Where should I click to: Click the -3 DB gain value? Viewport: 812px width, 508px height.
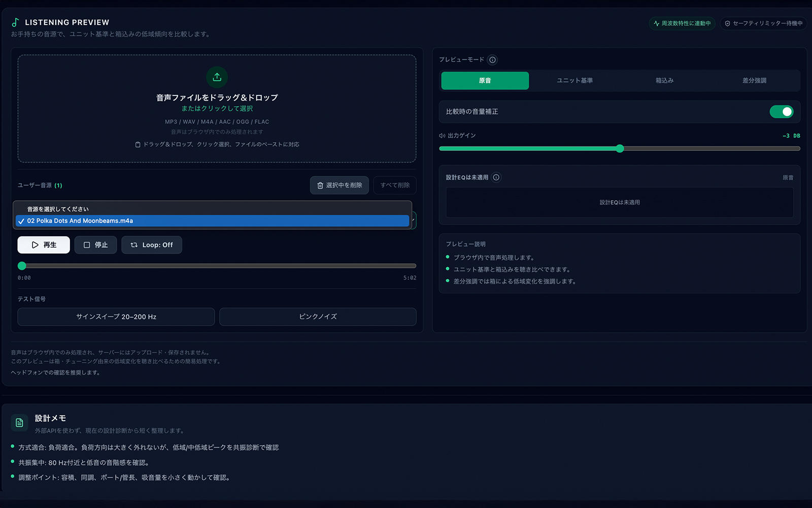click(x=791, y=136)
